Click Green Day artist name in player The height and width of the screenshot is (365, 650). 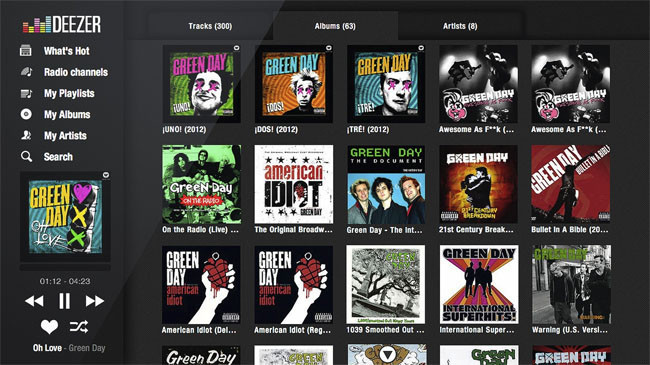(87, 348)
